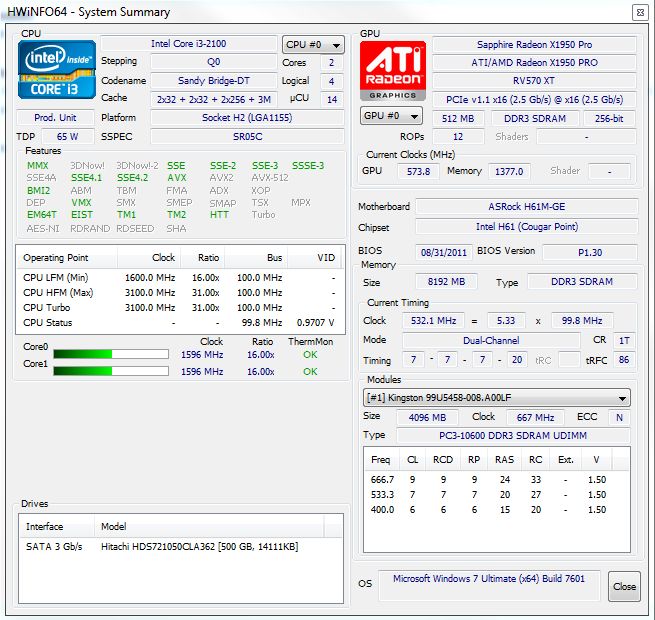Click the CPU Status row
Image resolution: width=655 pixels, height=620 pixels.
click(180, 323)
